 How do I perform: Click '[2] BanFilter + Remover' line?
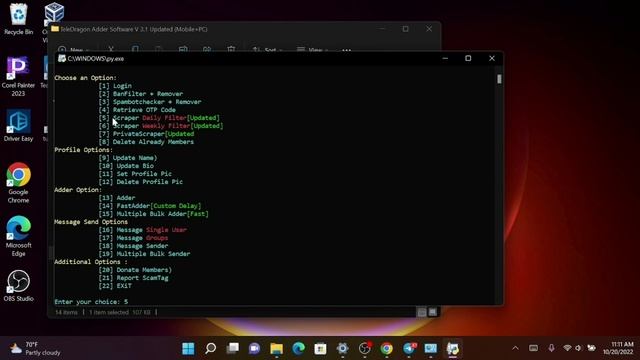click(140, 94)
